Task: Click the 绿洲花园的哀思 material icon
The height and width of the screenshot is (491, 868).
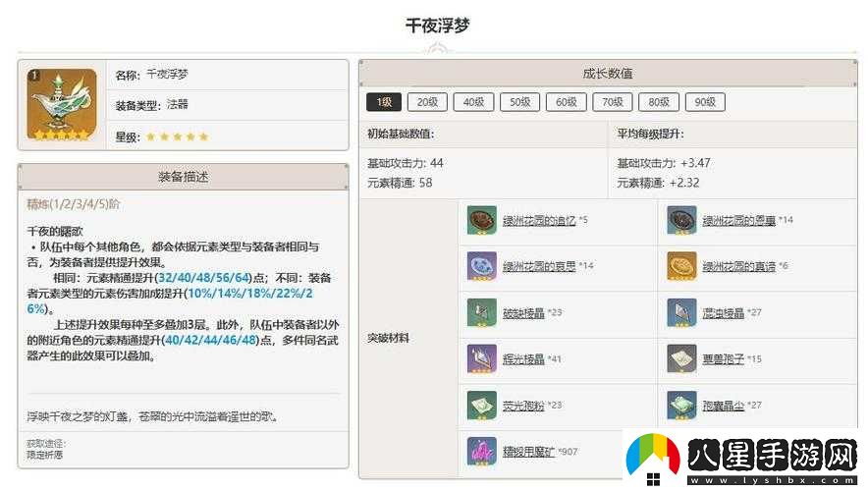Action: (481, 266)
